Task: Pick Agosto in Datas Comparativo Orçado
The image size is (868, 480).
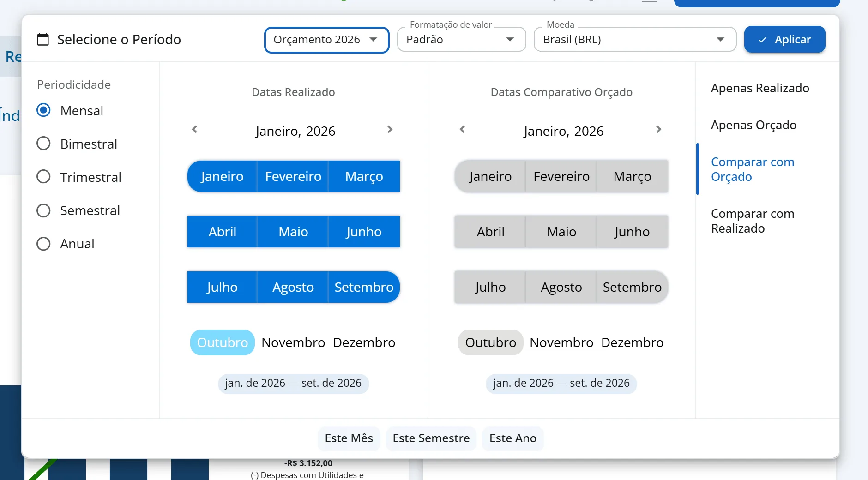Action: tap(561, 287)
